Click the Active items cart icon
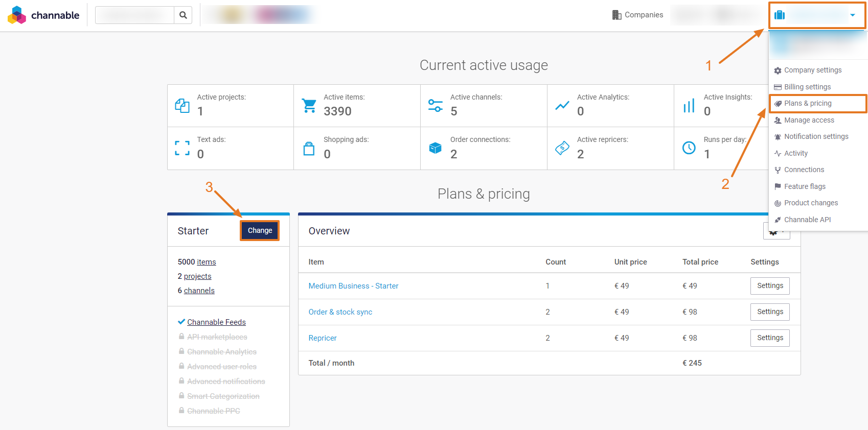This screenshot has width=868, height=430. 309,106
